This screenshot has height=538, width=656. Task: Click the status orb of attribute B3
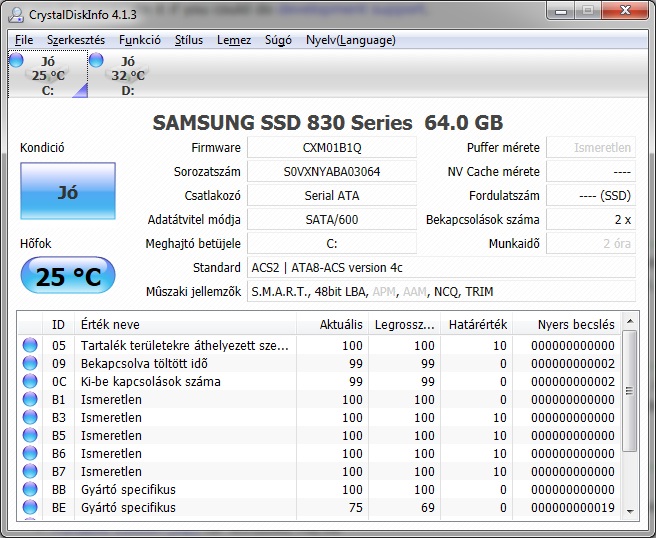click(30, 417)
